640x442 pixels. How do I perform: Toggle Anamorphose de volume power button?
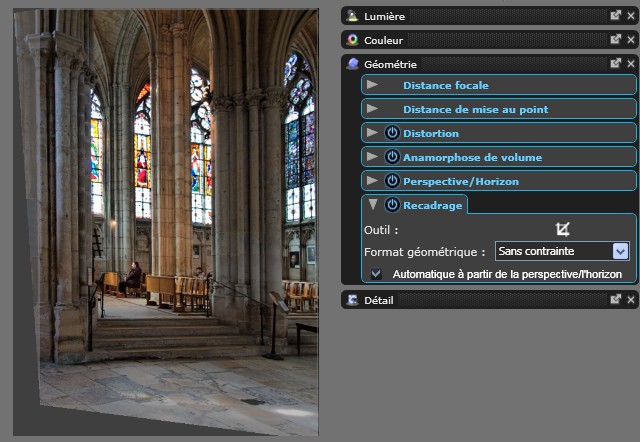pos(392,157)
